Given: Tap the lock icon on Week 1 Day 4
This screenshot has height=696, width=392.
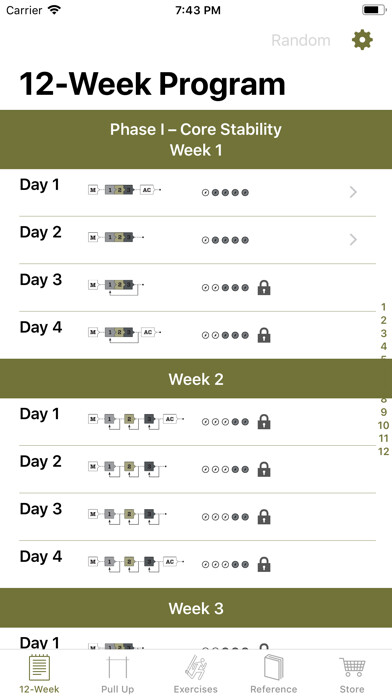Looking at the screenshot, I should (x=264, y=335).
